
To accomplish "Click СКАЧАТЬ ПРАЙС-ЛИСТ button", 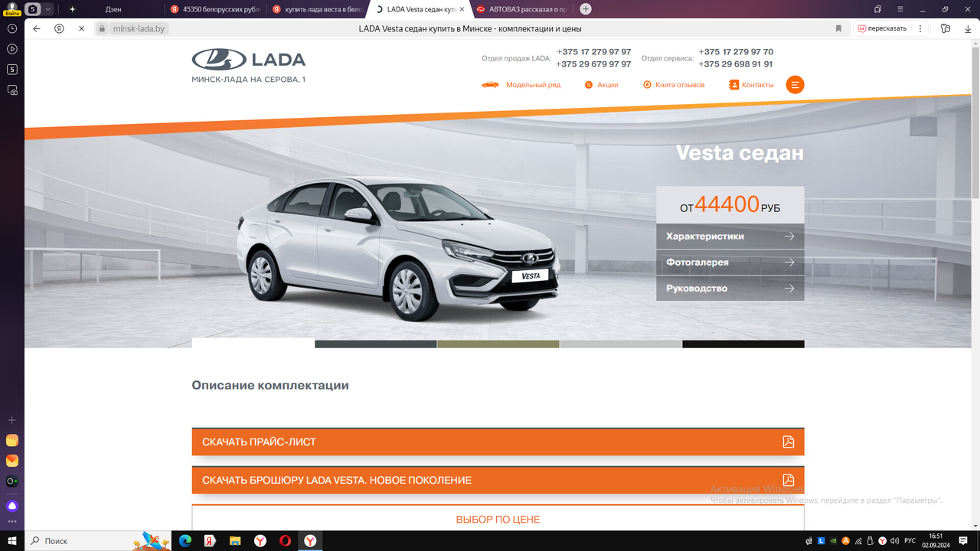I will click(498, 442).
